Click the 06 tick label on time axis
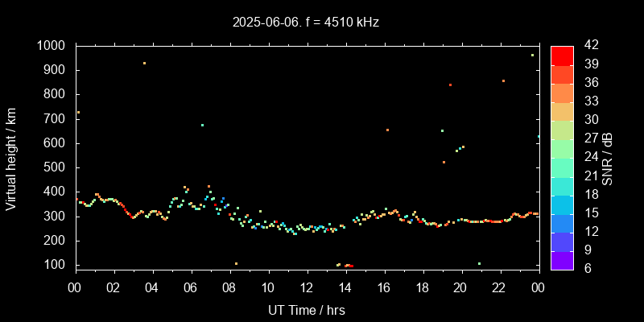The width and height of the screenshot is (644, 322). point(191,287)
